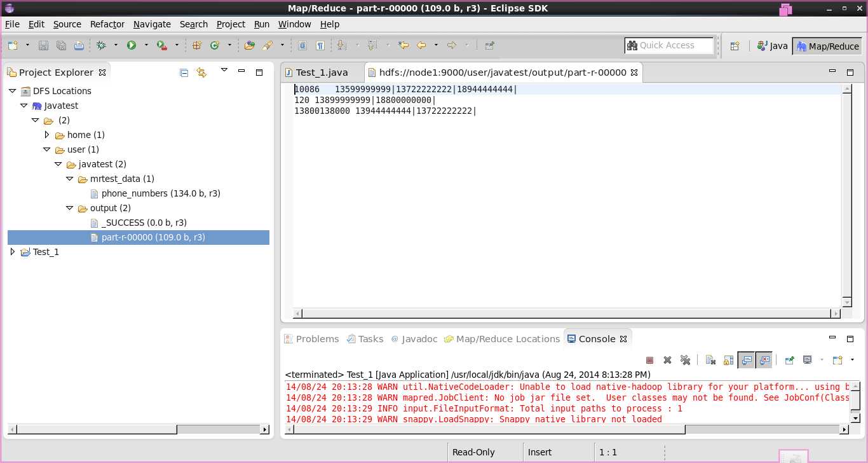Switch to the Java perspective
This screenshot has height=463, width=868.
[x=772, y=46]
